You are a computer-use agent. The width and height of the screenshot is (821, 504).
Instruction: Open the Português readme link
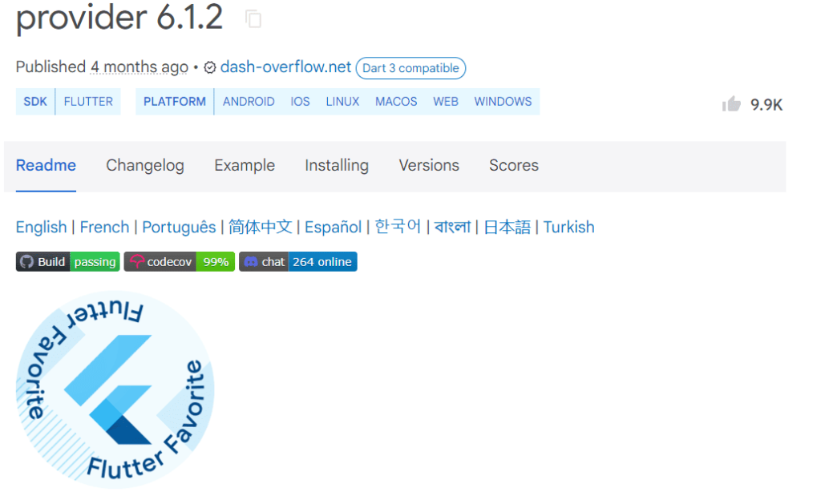[x=179, y=227]
